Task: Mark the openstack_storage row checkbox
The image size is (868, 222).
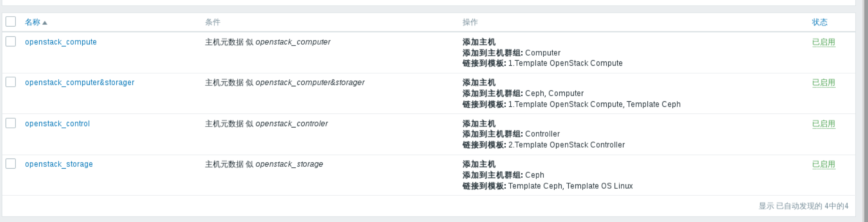Action: (11, 164)
